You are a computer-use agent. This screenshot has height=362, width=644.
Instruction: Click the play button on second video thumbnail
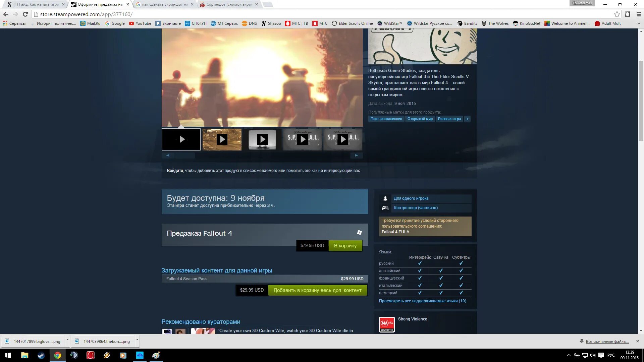[221, 139]
